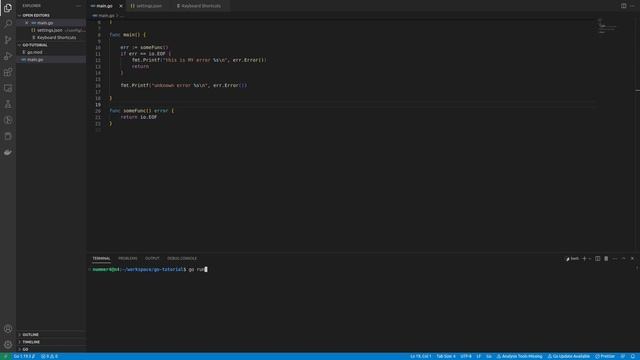
Task: Click Prettier status bar item
Action: [x=605, y=356]
